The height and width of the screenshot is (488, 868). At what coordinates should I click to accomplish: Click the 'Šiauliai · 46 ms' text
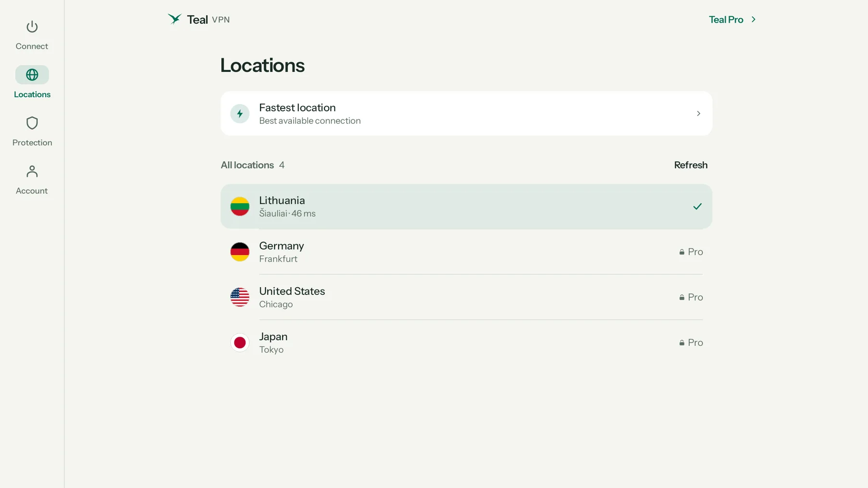287,213
